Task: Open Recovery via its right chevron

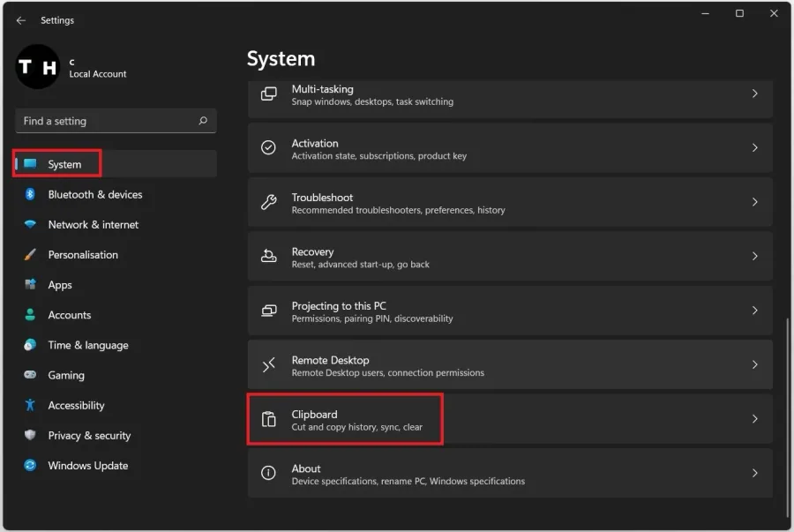Action: (x=754, y=256)
